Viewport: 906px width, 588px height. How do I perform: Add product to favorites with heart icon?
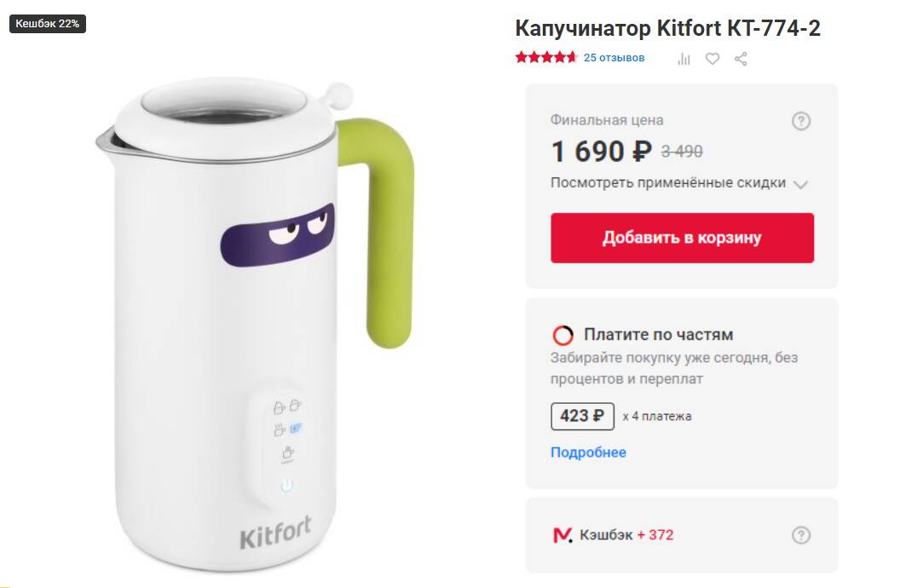click(713, 58)
